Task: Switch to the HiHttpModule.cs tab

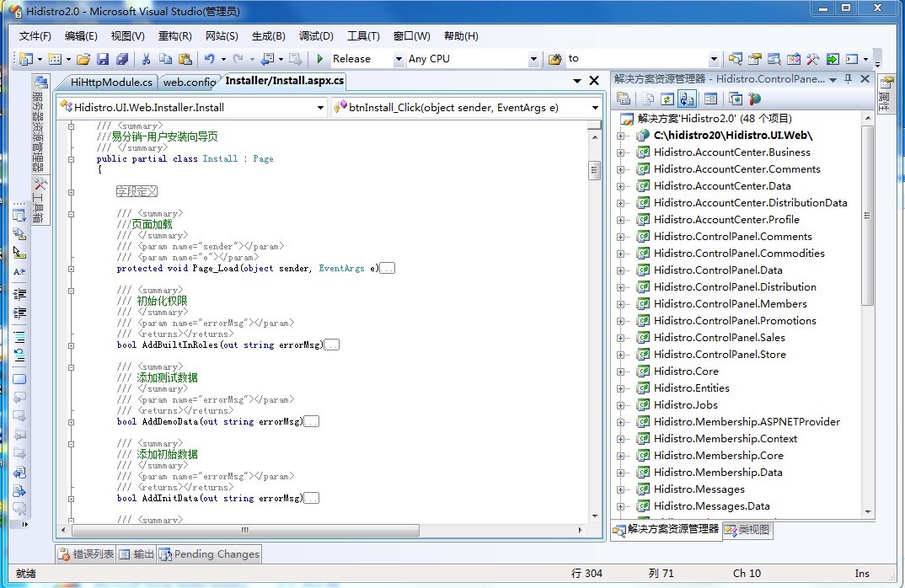Action: point(111,82)
